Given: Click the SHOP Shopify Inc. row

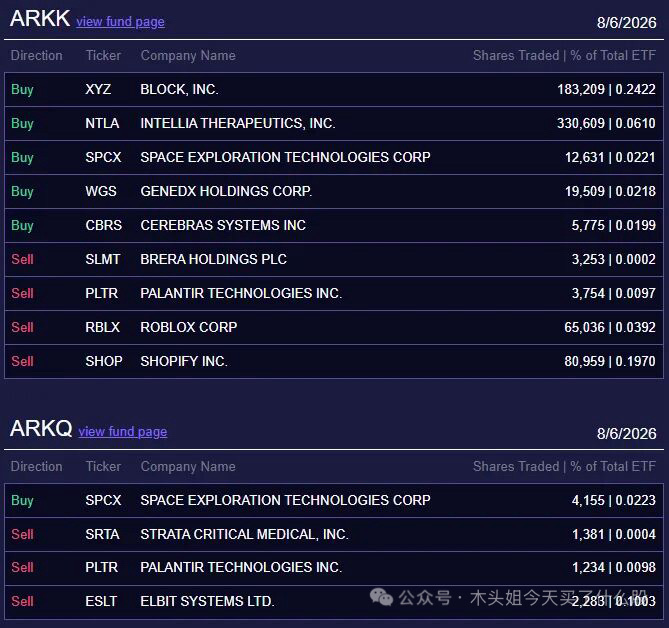Looking at the screenshot, I should point(334,361).
